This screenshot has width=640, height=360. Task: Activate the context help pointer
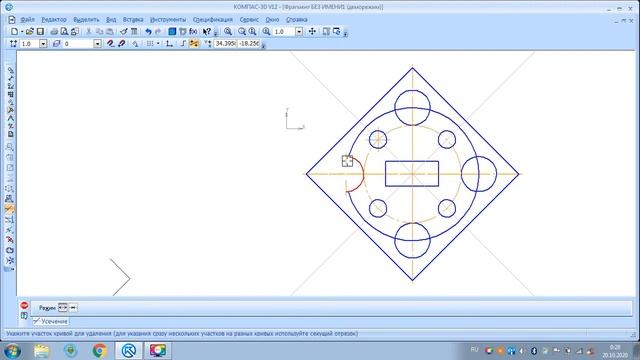[207, 31]
